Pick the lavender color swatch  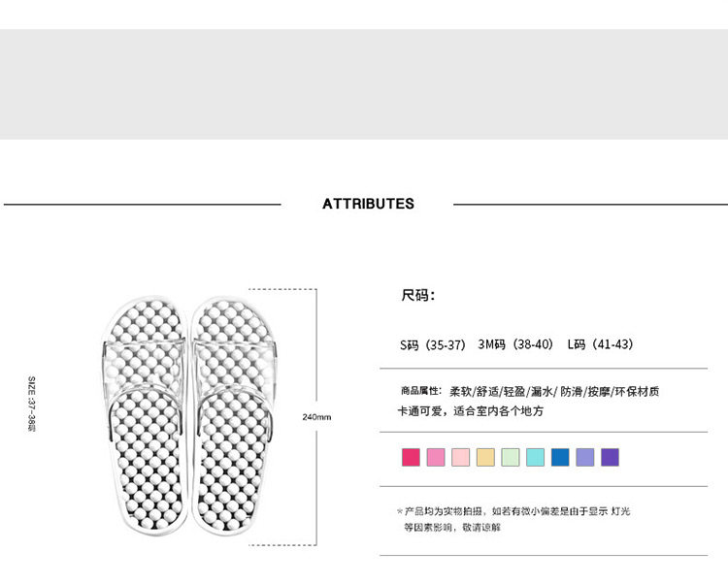(x=585, y=457)
